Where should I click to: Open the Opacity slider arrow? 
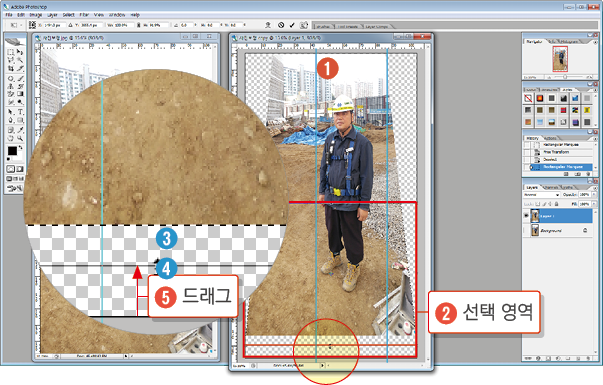coord(594,194)
